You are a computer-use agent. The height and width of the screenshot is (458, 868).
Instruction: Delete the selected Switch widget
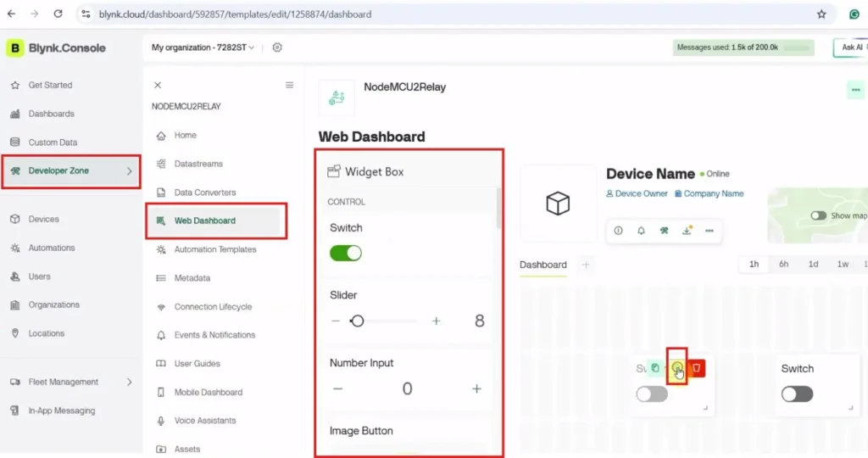point(697,368)
